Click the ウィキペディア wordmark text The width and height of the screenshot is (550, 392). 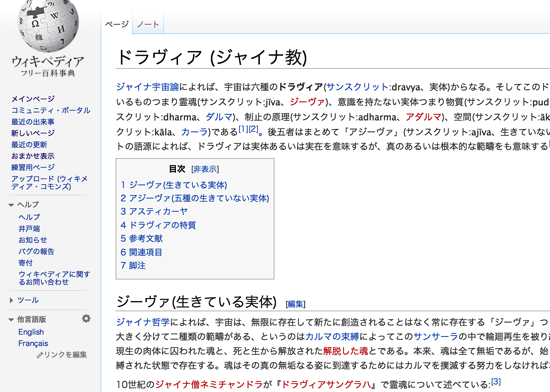coord(48,62)
